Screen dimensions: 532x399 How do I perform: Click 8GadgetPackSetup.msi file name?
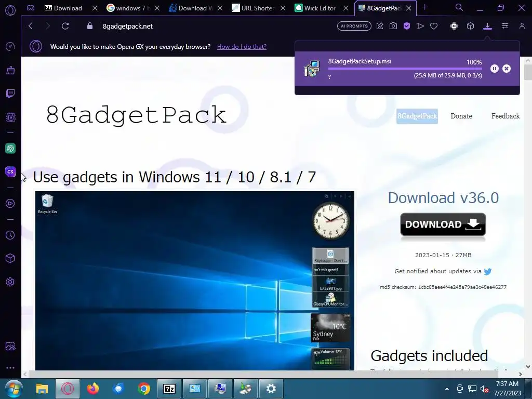[x=360, y=61]
